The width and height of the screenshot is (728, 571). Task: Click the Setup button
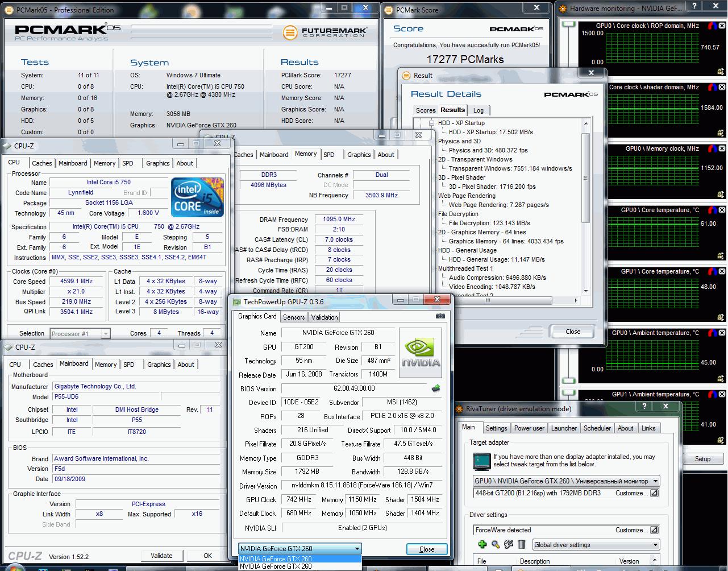[x=702, y=459]
